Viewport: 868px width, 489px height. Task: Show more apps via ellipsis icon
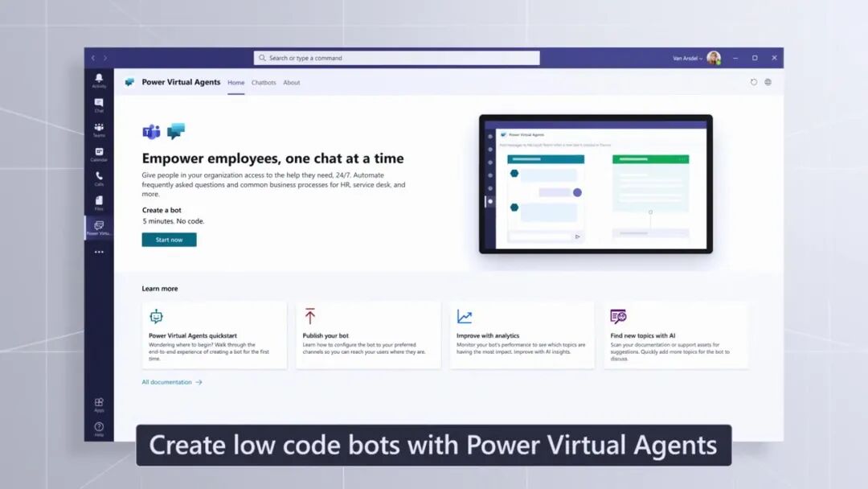click(99, 252)
